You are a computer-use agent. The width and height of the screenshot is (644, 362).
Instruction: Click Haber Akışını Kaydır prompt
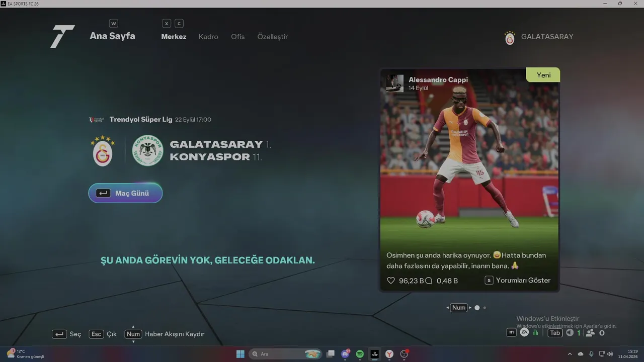click(x=175, y=334)
